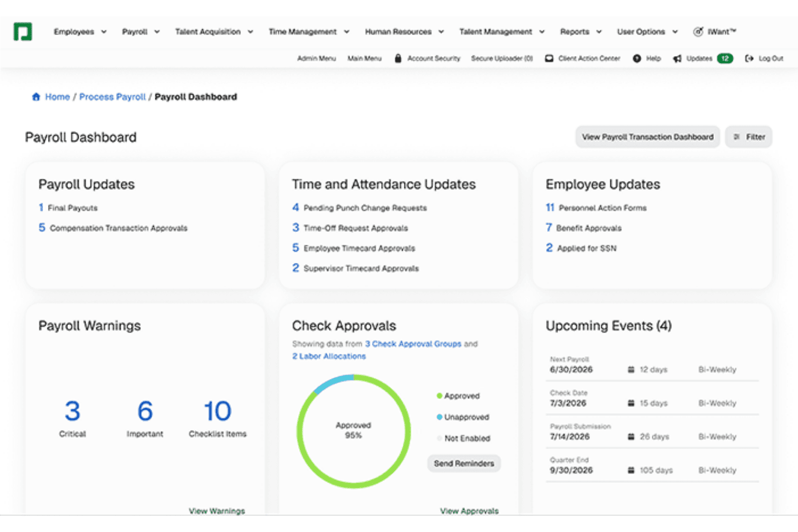Viewport: 798px width, 532px height.
Task: Open the Process Payroll breadcrumb link
Action: point(112,97)
